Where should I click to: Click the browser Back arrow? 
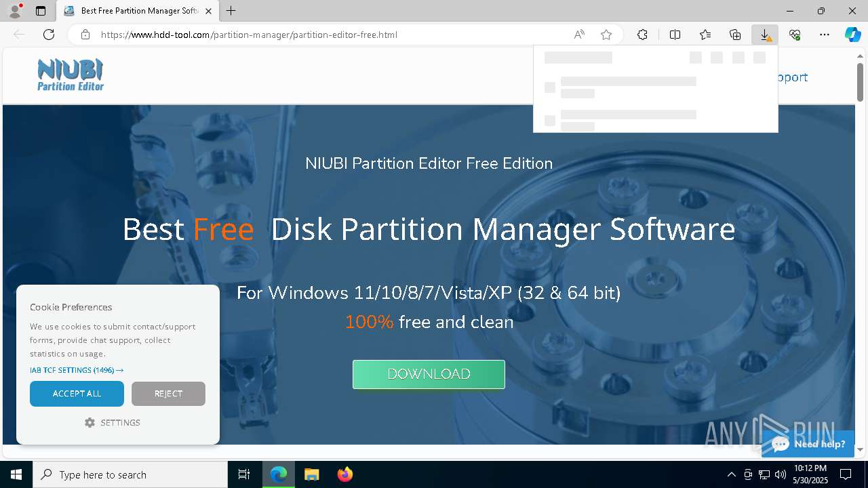tap(19, 35)
